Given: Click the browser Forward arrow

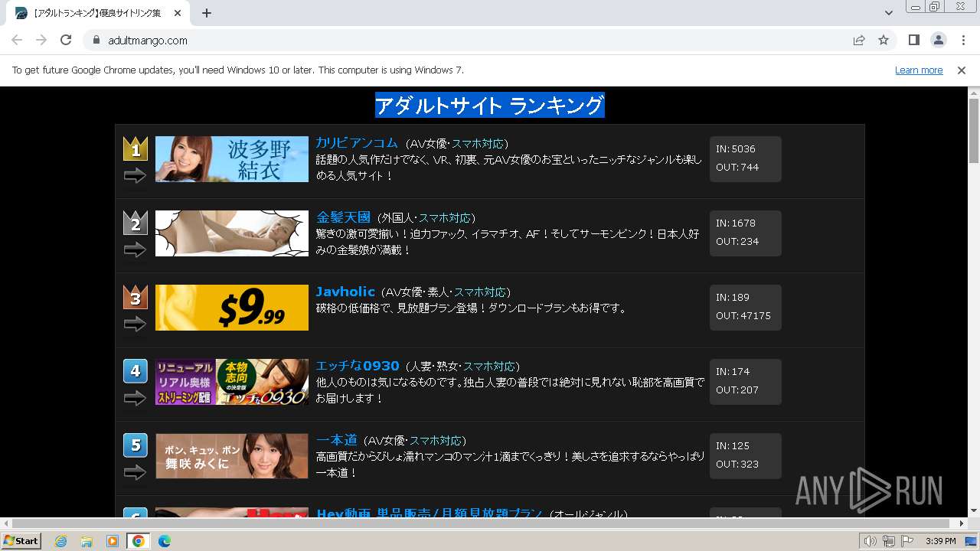Looking at the screenshot, I should [41, 41].
